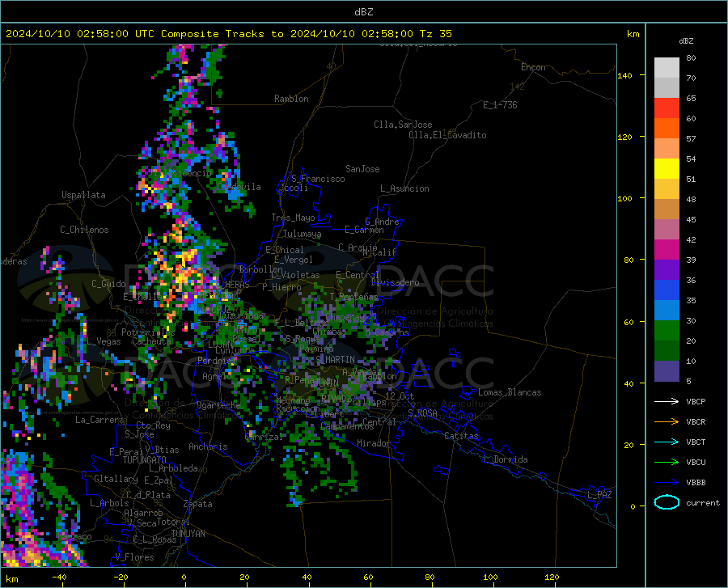Viewport: 728px width, 588px height.
Task: Click the L_Asuncion place label
Action: click(404, 188)
